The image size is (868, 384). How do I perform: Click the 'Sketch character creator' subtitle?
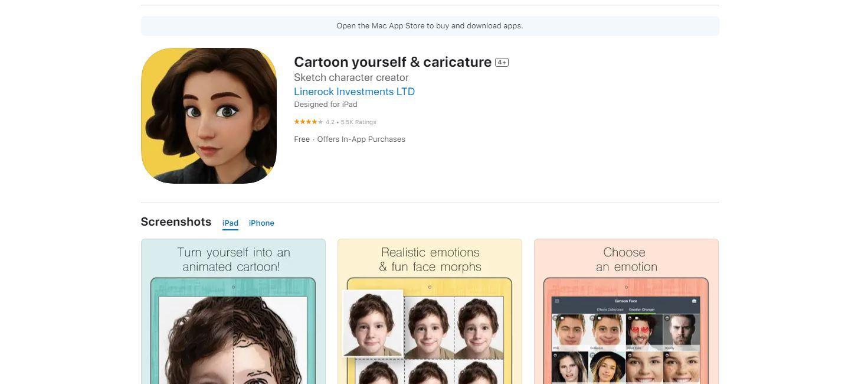point(351,77)
